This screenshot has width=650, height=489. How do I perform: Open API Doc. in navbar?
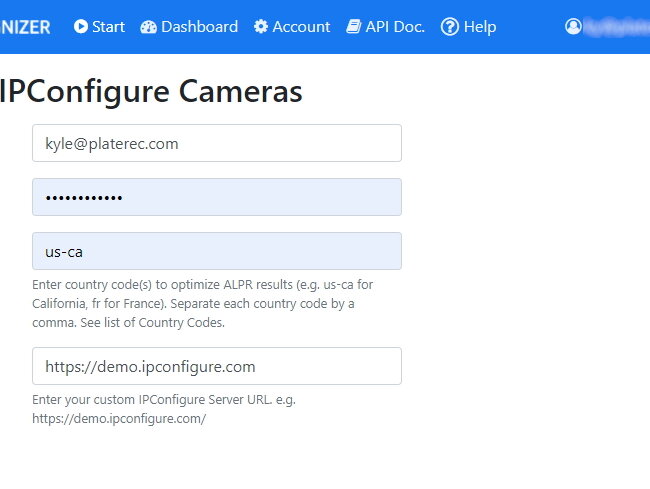coord(386,27)
